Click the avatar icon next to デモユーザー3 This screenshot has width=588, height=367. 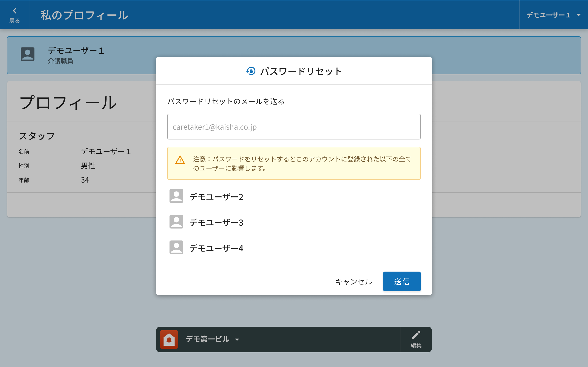coord(176,222)
